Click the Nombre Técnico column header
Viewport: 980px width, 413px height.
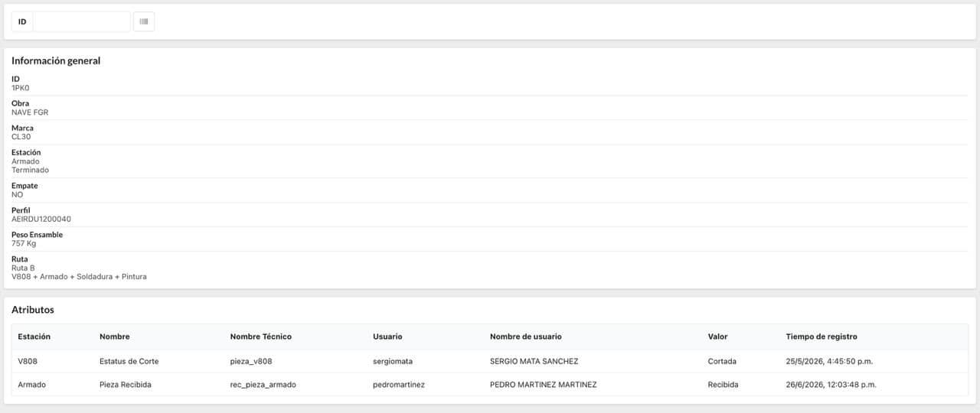(x=261, y=337)
